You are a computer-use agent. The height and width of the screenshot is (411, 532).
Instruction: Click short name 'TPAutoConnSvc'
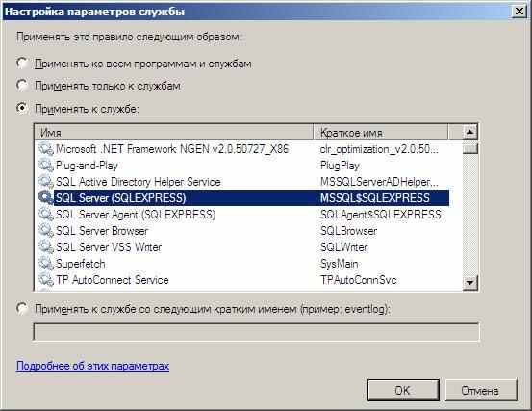358,280
